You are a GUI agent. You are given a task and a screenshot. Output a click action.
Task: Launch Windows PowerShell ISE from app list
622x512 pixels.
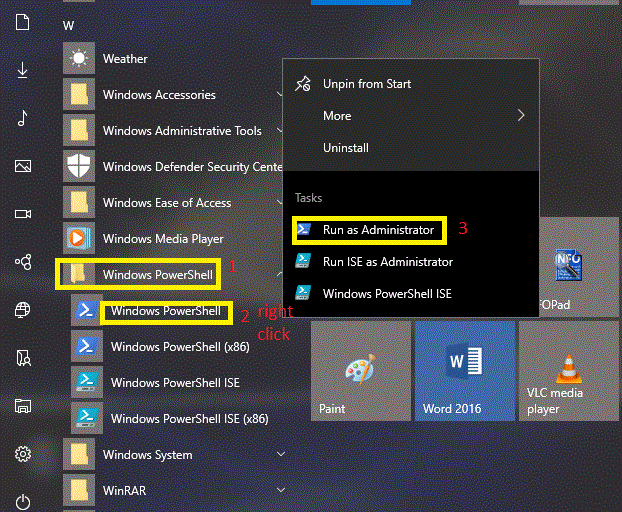click(177, 382)
